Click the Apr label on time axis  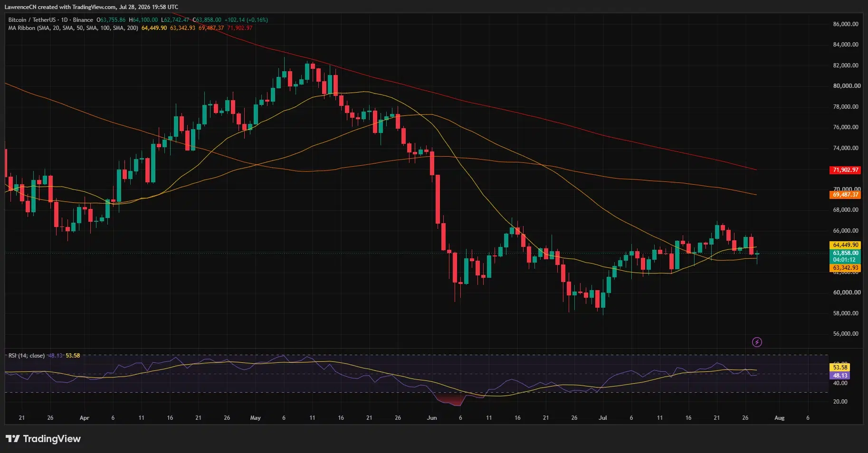coord(84,418)
